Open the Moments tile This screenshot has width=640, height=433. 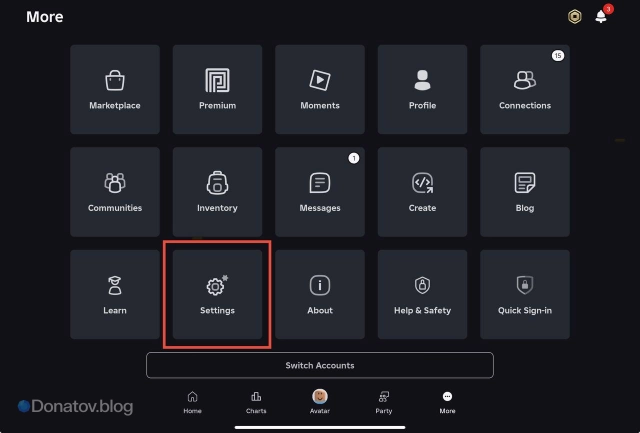(320, 89)
